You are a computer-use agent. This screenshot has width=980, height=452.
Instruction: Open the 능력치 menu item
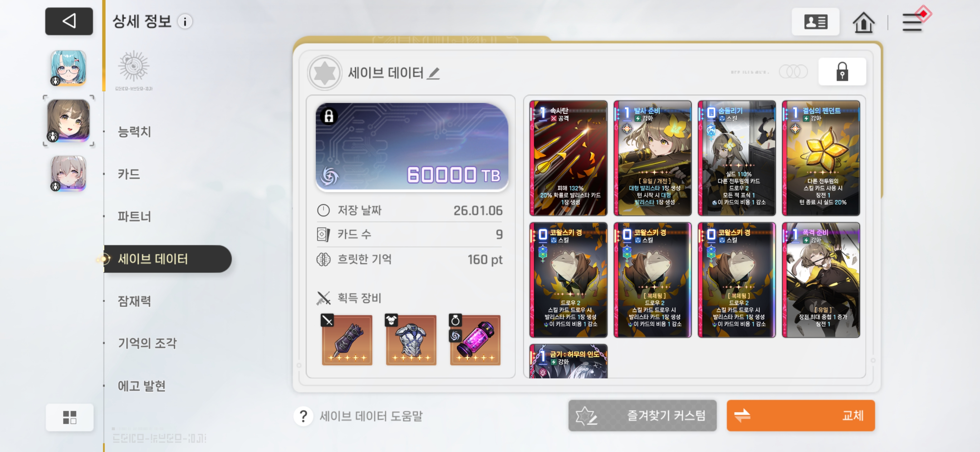click(x=134, y=132)
